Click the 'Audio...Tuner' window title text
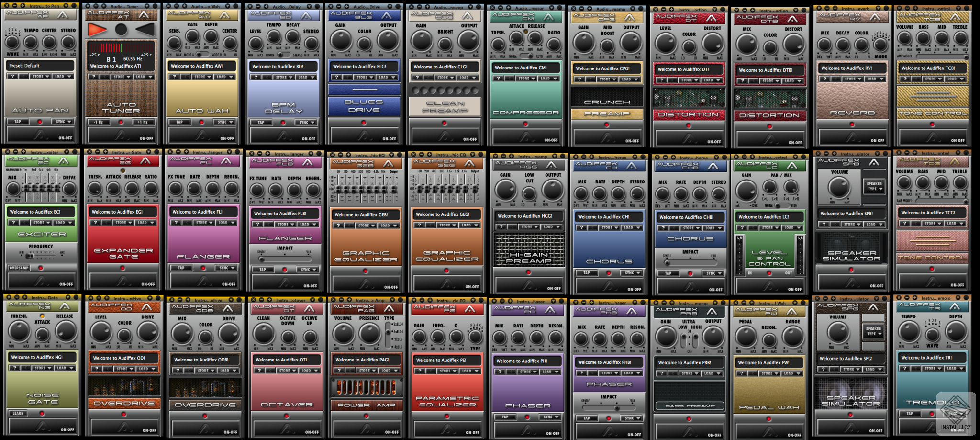 [125, 6]
